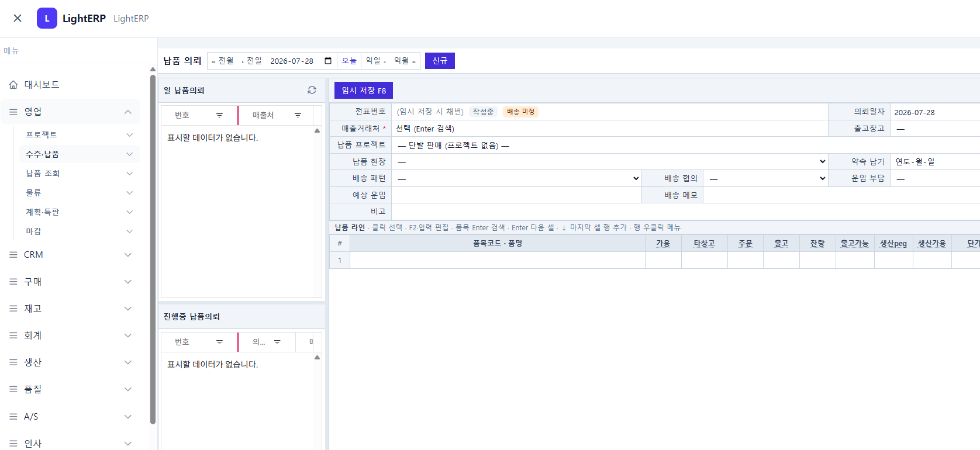980x450 pixels.
Task: Click the hamburger icon next to 구매
Action: click(x=13, y=282)
